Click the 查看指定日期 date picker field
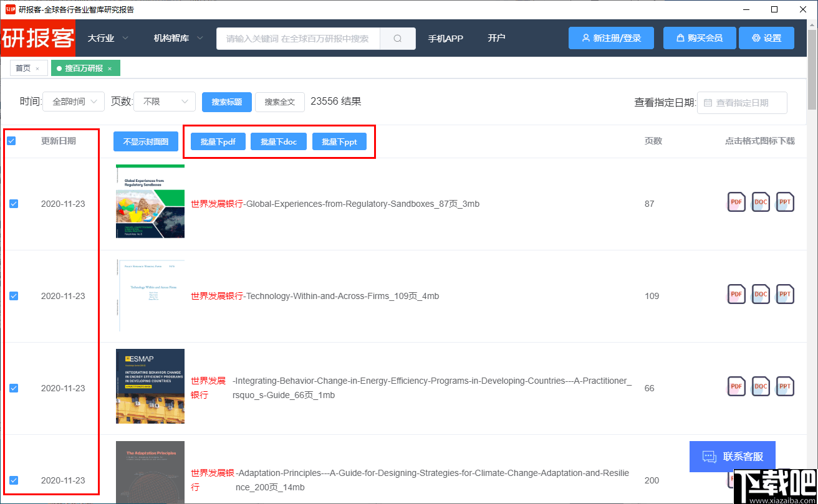 pos(742,103)
